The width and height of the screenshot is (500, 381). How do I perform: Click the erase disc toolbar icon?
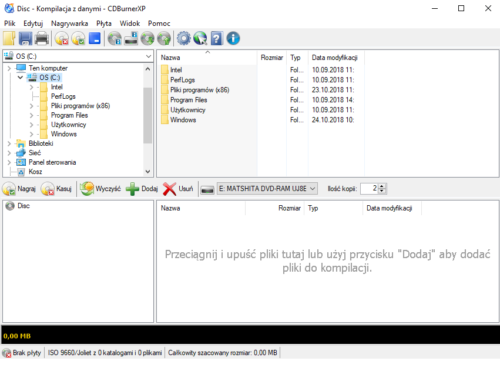(x=62, y=38)
